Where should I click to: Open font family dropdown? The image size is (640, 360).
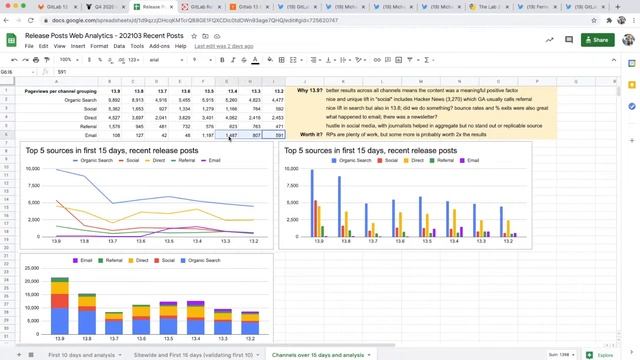point(166,60)
